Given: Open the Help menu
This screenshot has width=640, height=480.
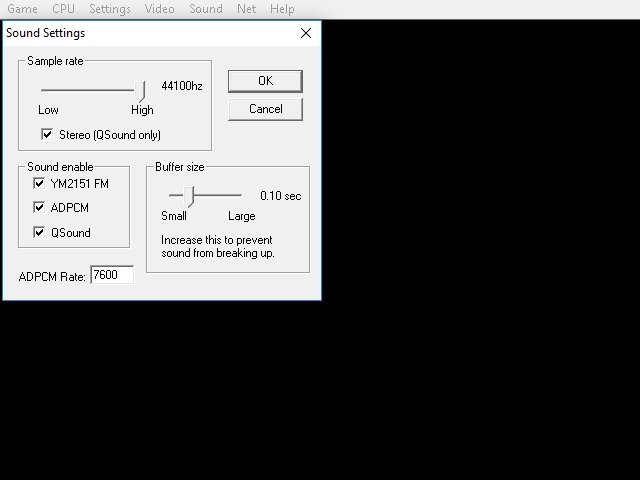Looking at the screenshot, I should [282, 9].
